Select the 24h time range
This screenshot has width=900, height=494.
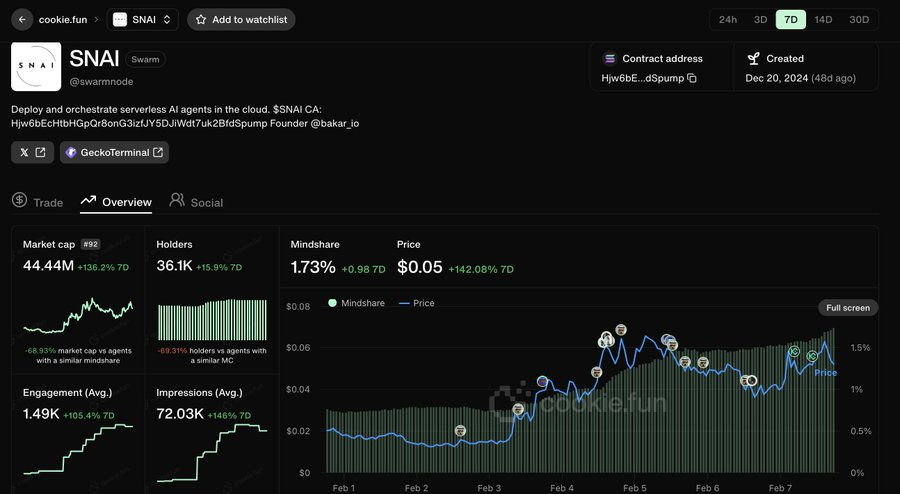click(x=727, y=19)
